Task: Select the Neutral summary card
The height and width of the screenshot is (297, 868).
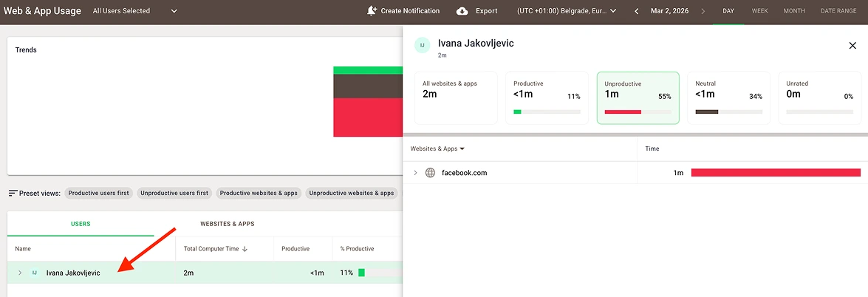Action: click(x=728, y=98)
